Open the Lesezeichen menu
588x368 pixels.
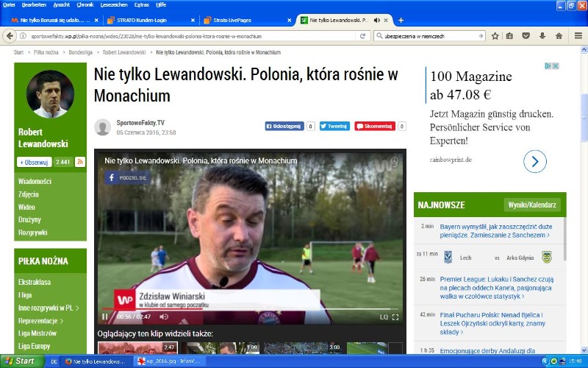tap(114, 5)
